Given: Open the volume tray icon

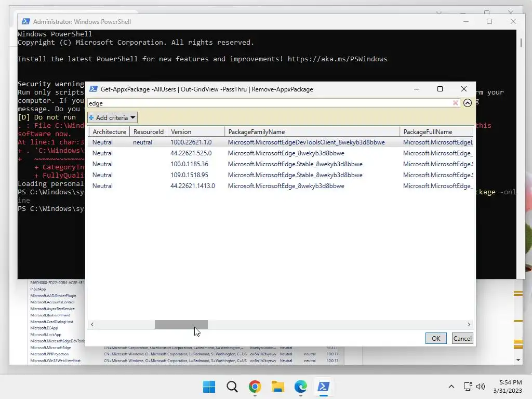Looking at the screenshot, I should tap(481, 387).
